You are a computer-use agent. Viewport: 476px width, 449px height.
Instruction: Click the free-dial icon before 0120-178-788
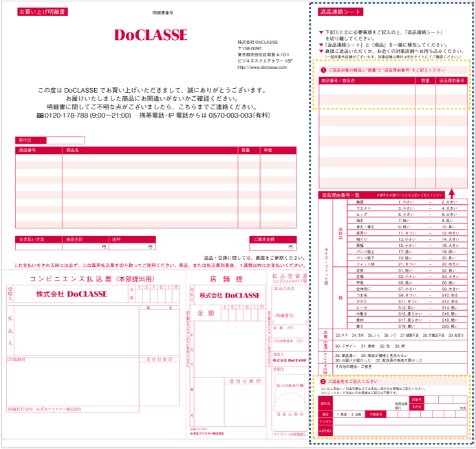pos(40,116)
